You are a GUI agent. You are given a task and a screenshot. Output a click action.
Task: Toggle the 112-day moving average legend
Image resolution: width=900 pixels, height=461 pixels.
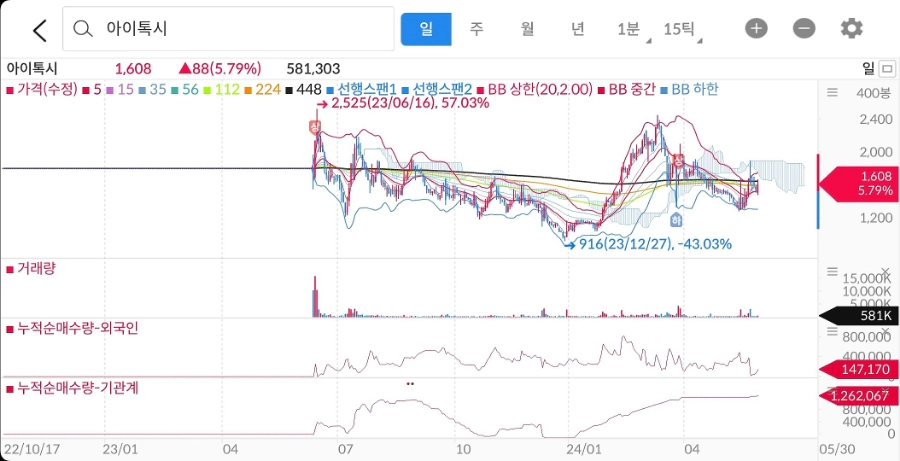[220, 90]
